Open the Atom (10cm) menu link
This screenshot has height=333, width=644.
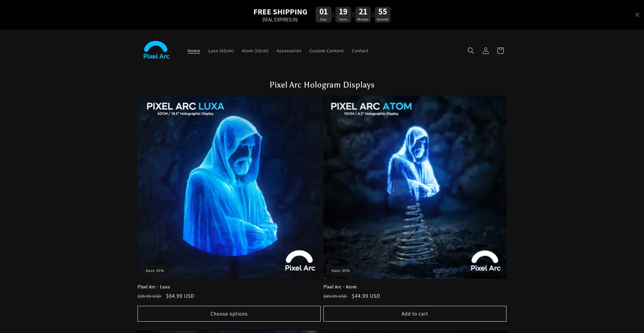[255, 51]
